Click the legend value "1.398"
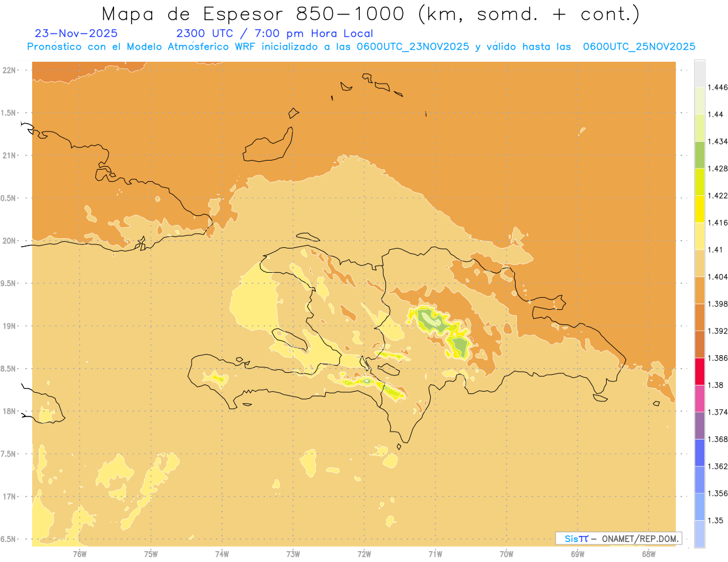This screenshot has height=562, width=728. pyautogui.click(x=718, y=304)
